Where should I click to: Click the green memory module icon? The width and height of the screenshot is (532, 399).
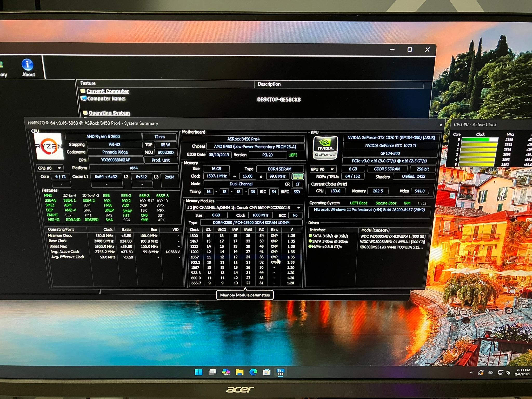click(x=298, y=176)
